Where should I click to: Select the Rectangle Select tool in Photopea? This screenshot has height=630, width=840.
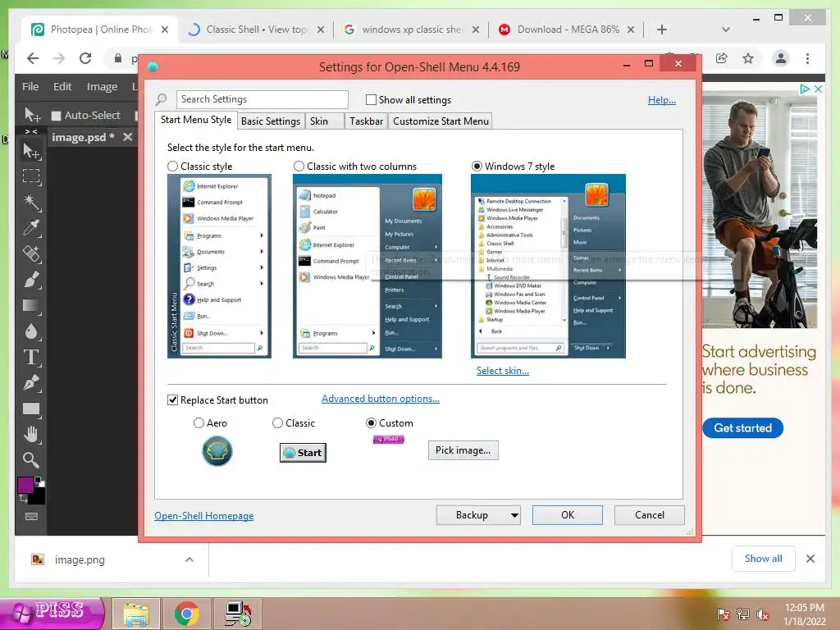click(x=31, y=177)
